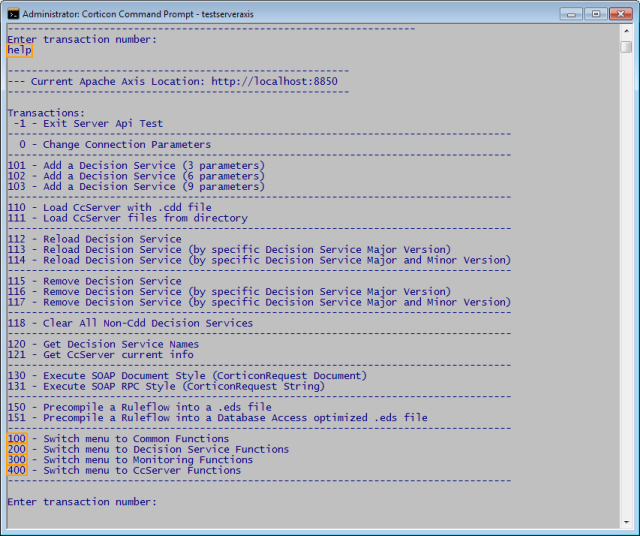Image resolution: width=640 pixels, height=536 pixels.
Task: Click line 113 Reload by Major Version
Action: (229, 249)
